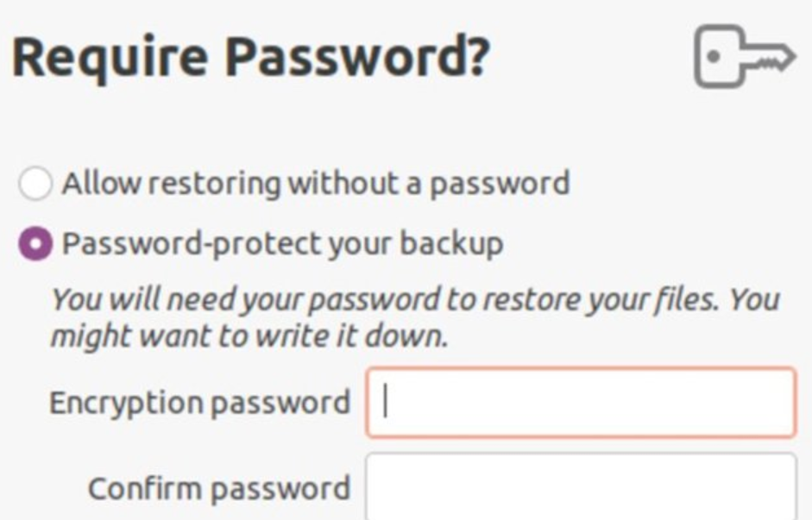Click the key icon beside the heading
Viewport: 812px width, 520px height.
744,57
